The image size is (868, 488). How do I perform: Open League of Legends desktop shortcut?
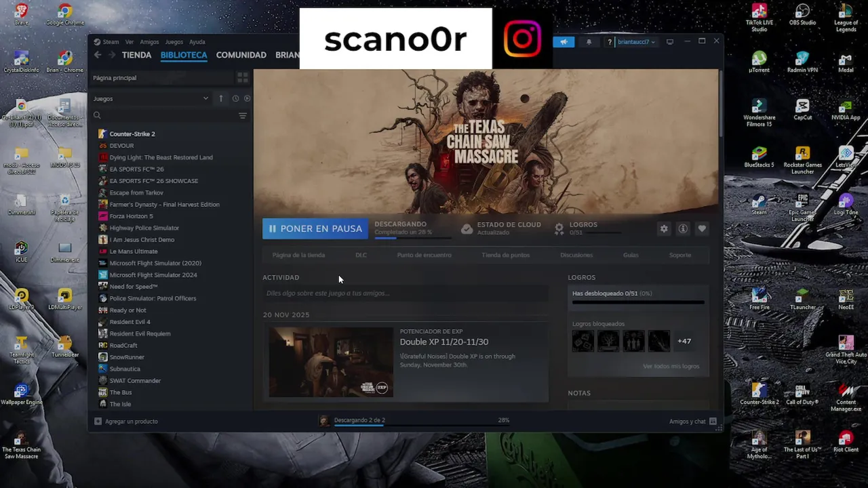846,18
